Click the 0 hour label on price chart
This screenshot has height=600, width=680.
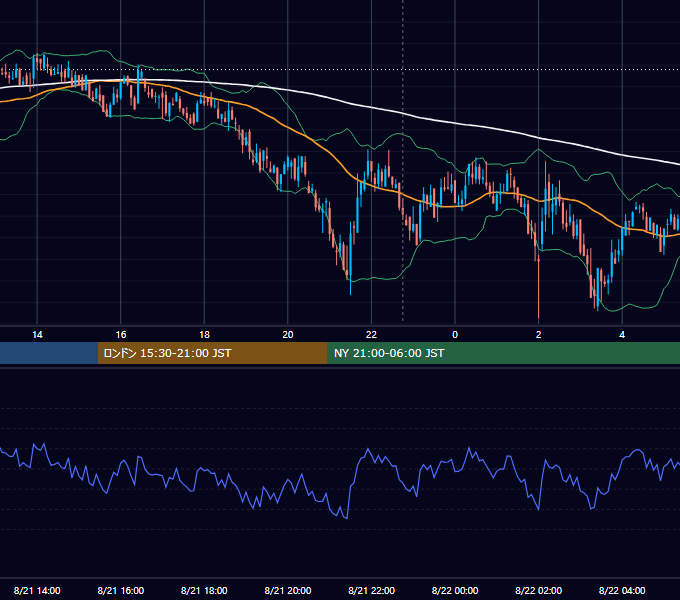(455, 335)
